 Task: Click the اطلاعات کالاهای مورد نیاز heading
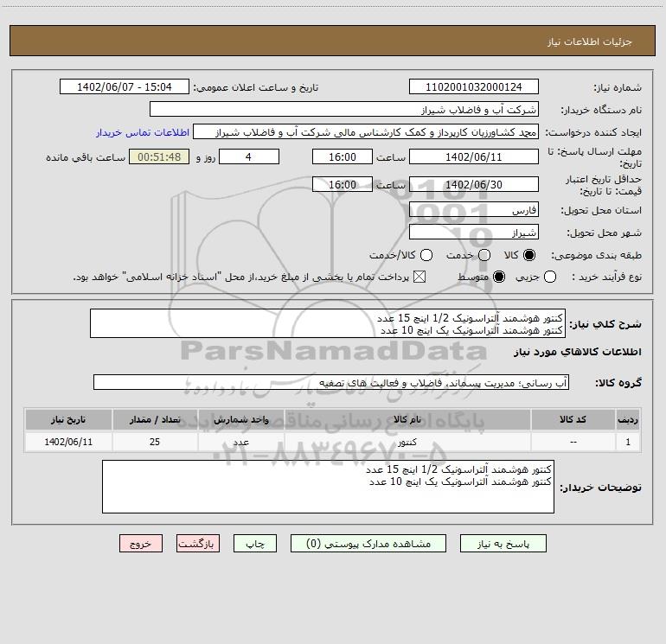click(578, 352)
